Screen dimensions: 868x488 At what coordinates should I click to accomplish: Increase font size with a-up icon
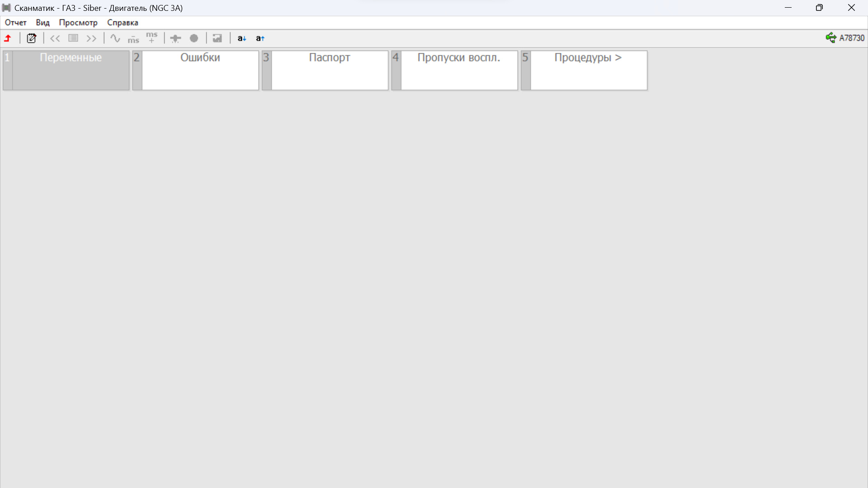tap(260, 38)
